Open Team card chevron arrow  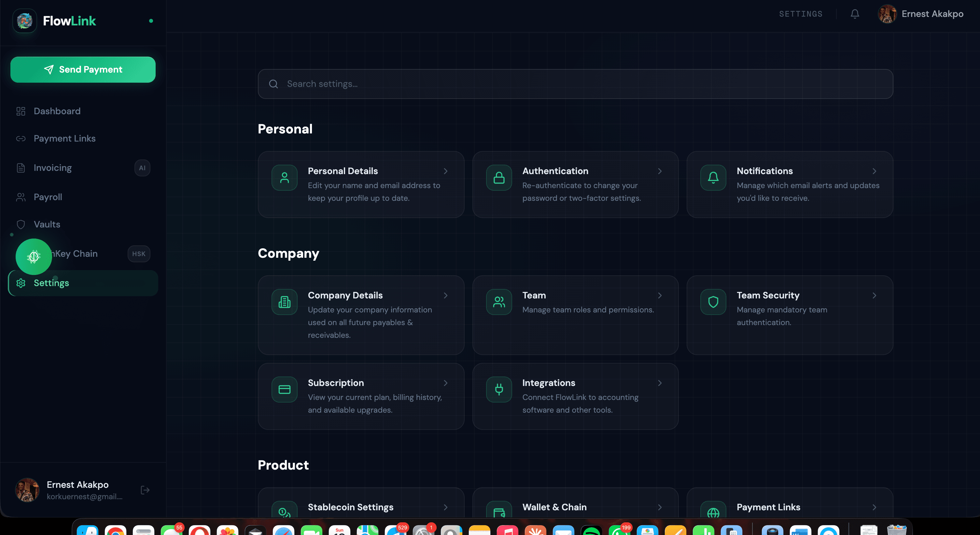660,295
